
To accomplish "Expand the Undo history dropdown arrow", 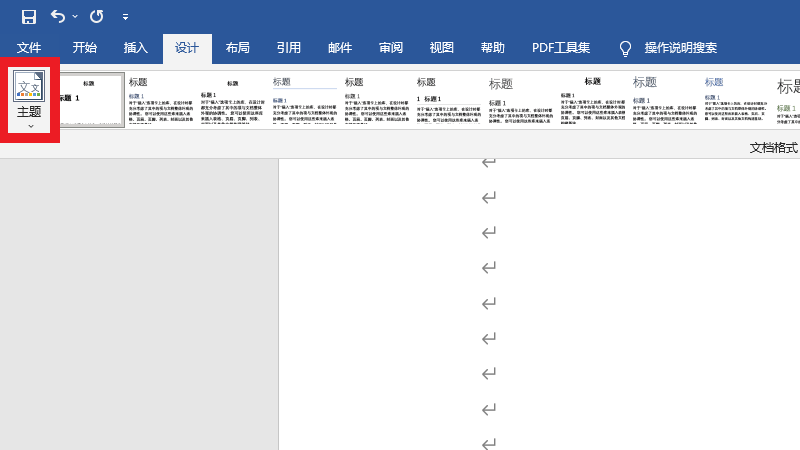I will pos(75,17).
